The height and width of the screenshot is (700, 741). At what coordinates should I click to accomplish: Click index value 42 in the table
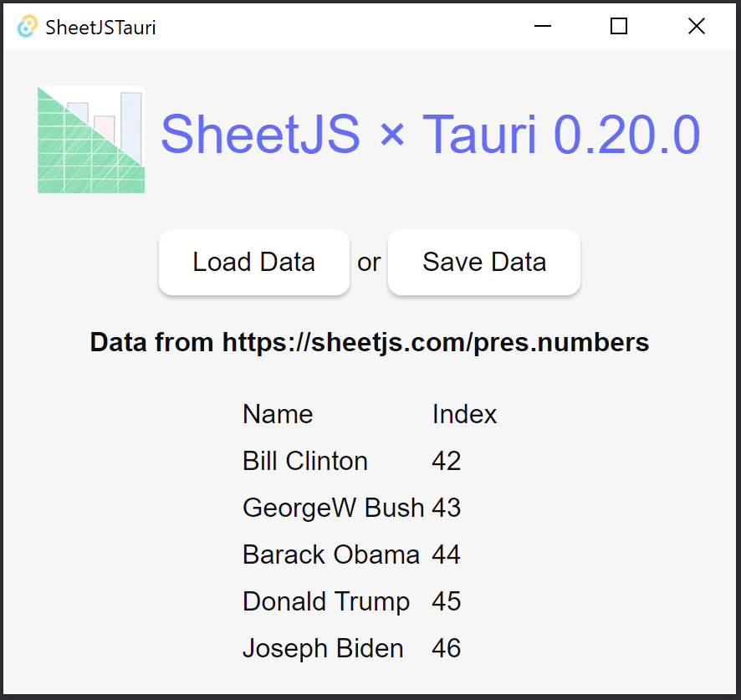447,461
